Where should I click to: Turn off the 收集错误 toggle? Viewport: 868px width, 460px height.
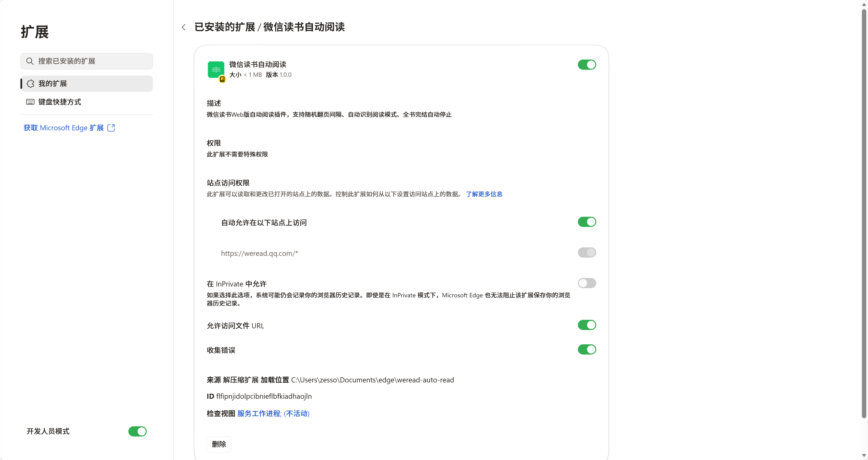[x=587, y=349]
